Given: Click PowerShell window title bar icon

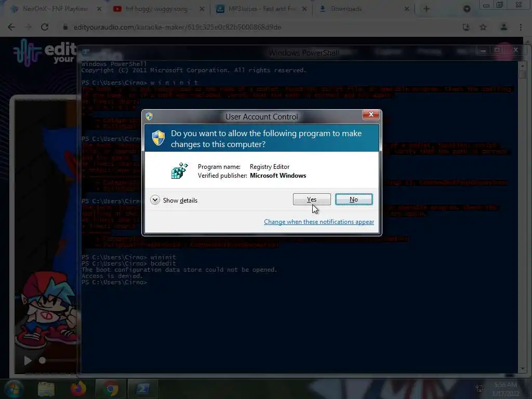Looking at the screenshot, I should [86, 52].
